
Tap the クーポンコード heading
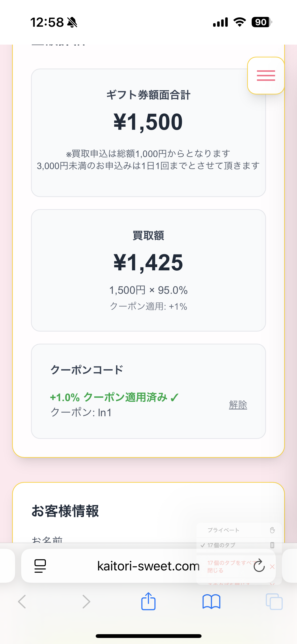click(x=87, y=370)
